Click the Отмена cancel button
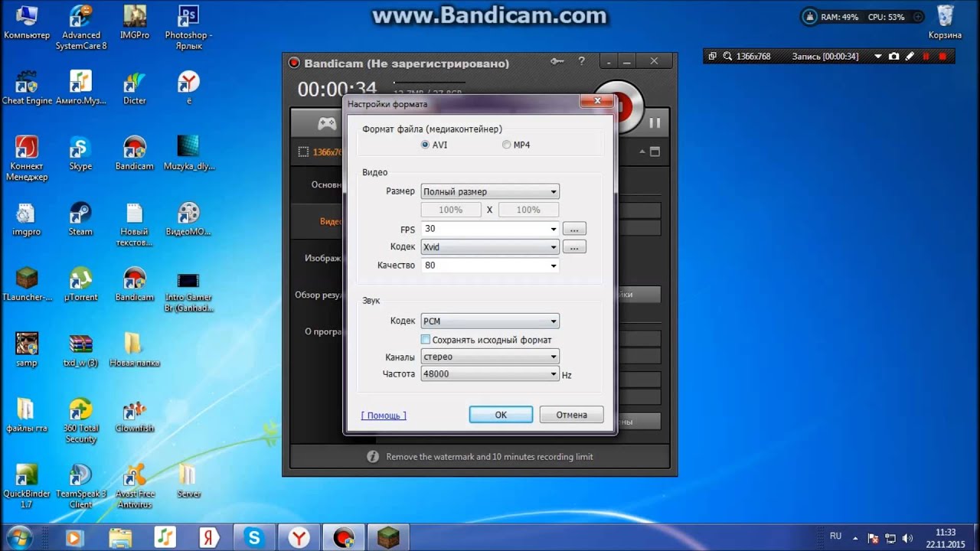 (571, 415)
